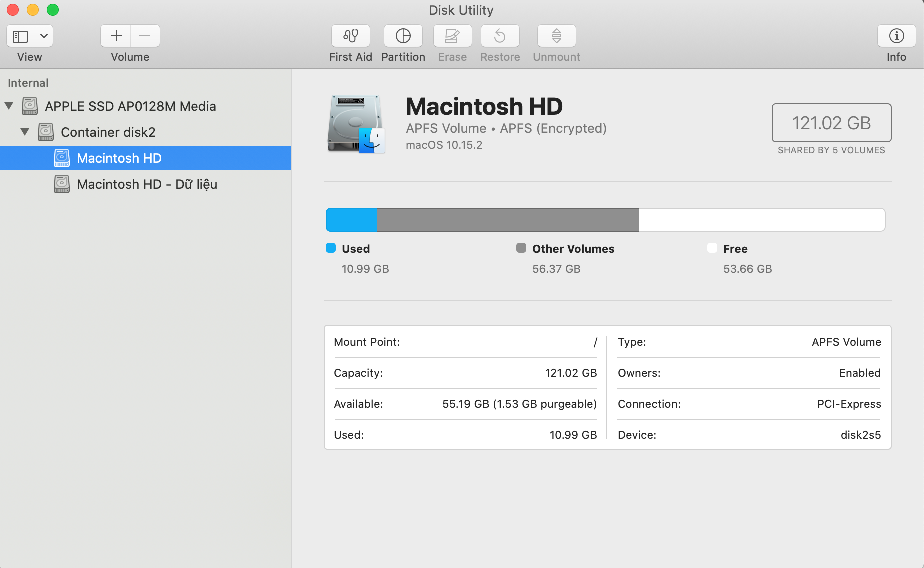Remove volume using minus button
This screenshot has height=568, width=924.
[145, 36]
